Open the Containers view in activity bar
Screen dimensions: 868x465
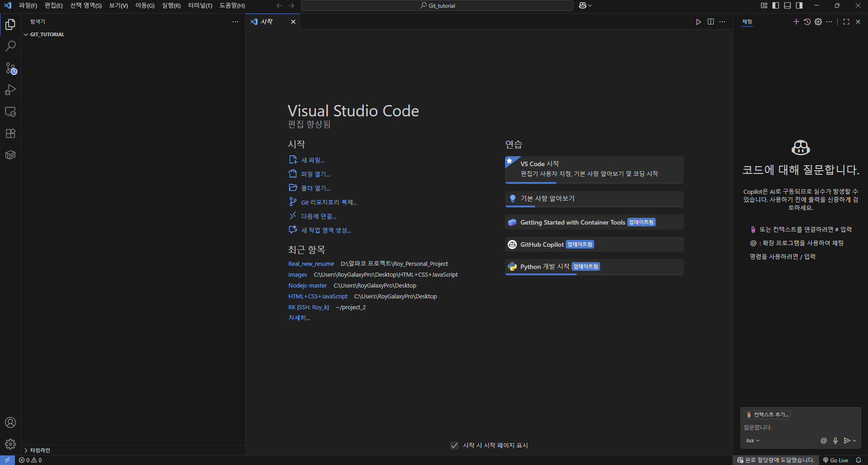[10, 155]
